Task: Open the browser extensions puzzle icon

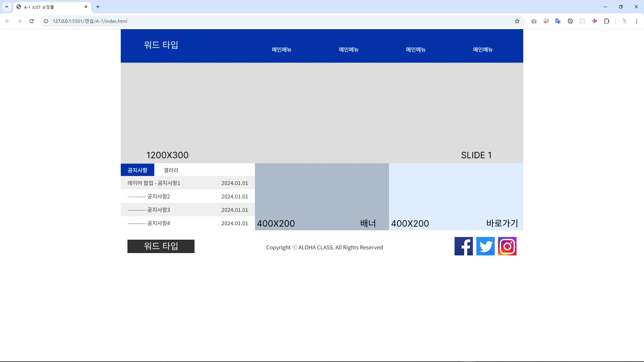Action: [x=606, y=21]
